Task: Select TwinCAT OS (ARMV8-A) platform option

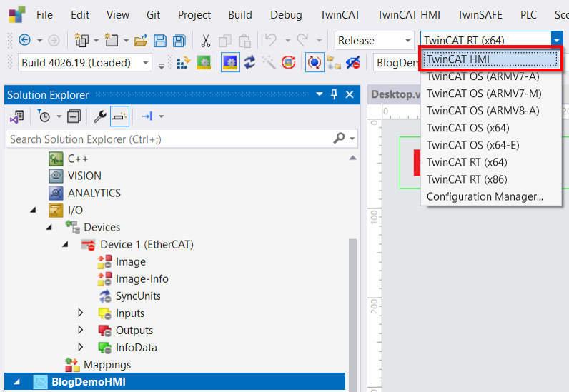Action: click(x=491, y=111)
